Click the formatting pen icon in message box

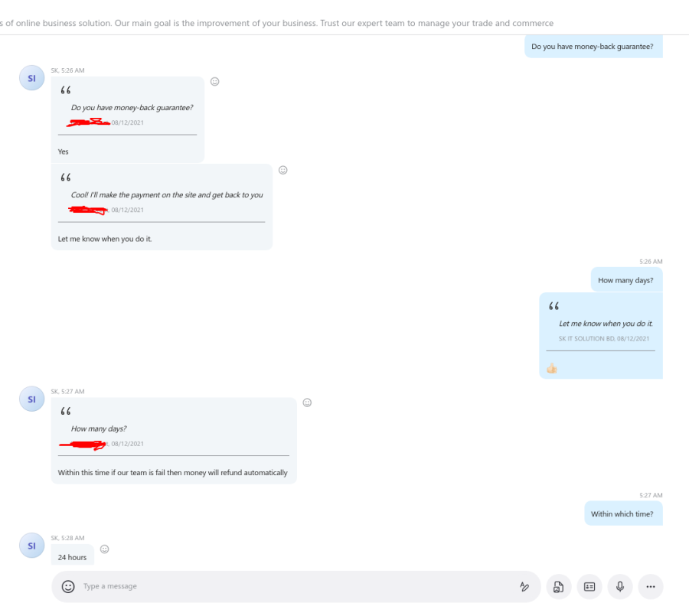pos(524,587)
